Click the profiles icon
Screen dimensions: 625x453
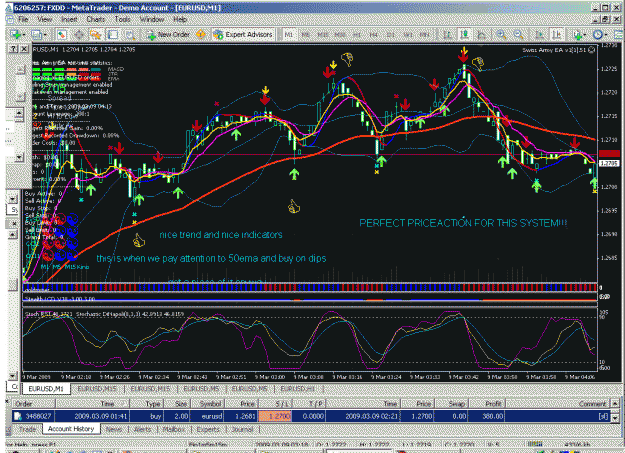[37, 35]
